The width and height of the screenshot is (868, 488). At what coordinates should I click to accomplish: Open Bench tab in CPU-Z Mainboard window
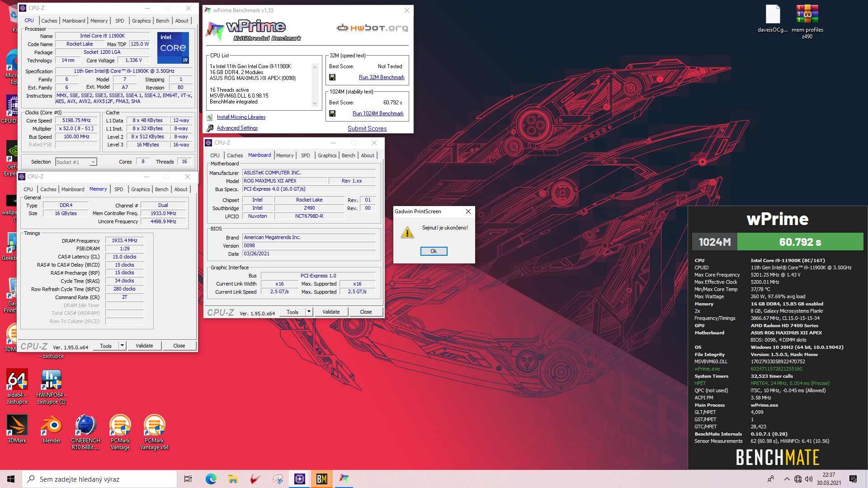(x=348, y=155)
